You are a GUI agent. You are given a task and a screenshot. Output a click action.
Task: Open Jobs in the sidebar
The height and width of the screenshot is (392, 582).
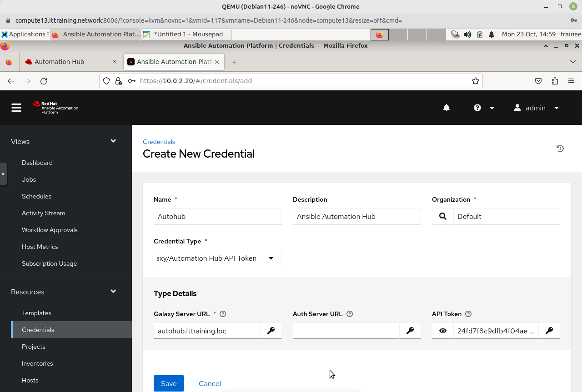coord(29,179)
